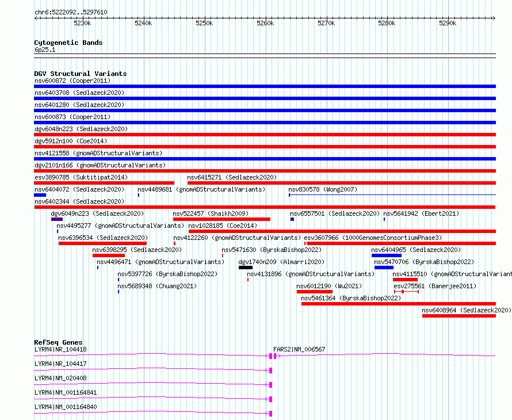
Task: Click the Cytogenetic Bands track title
Action: click(x=68, y=43)
